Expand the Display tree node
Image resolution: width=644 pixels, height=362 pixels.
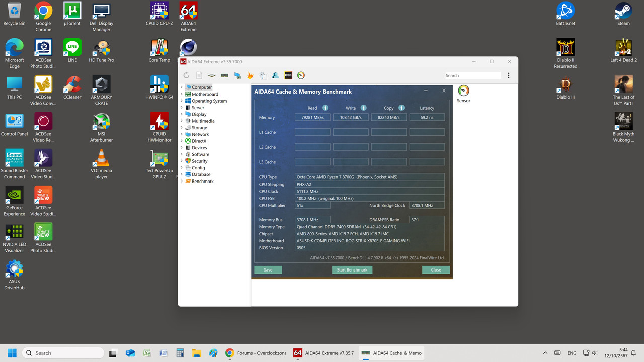coord(182,114)
